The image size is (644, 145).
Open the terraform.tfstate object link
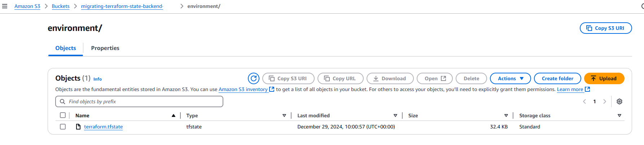click(x=104, y=127)
